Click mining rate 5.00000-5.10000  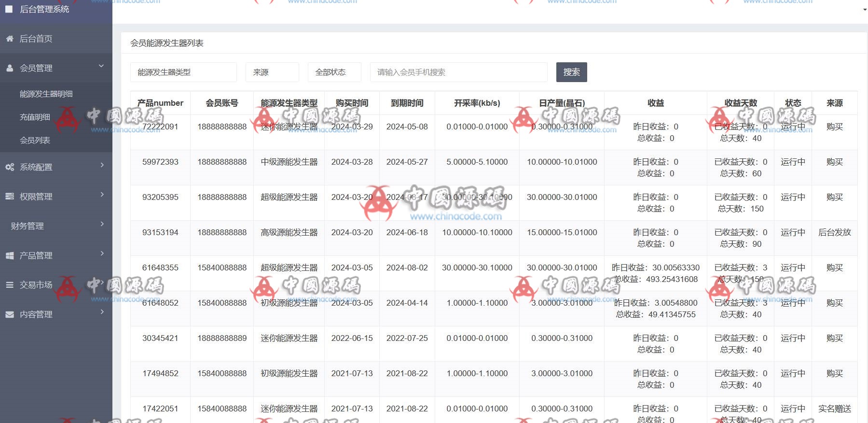click(477, 162)
